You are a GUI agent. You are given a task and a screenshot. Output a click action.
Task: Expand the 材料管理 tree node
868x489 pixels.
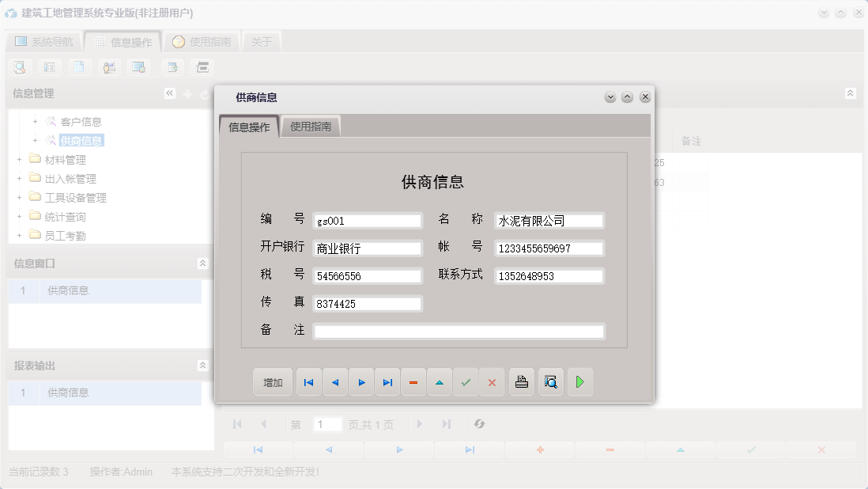(19, 159)
